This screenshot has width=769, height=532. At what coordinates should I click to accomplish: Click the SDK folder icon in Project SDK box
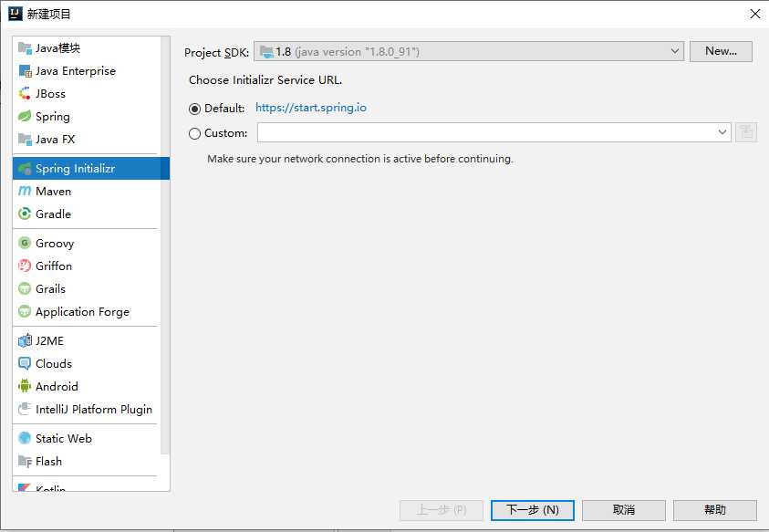[x=266, y=51]
